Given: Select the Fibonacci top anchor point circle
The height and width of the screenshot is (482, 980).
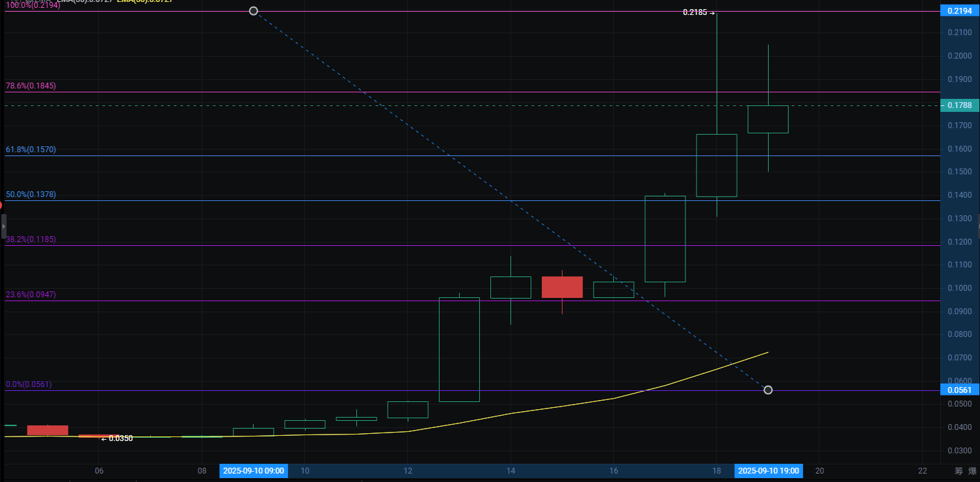Looking at the screenshot, I should 254,11.
